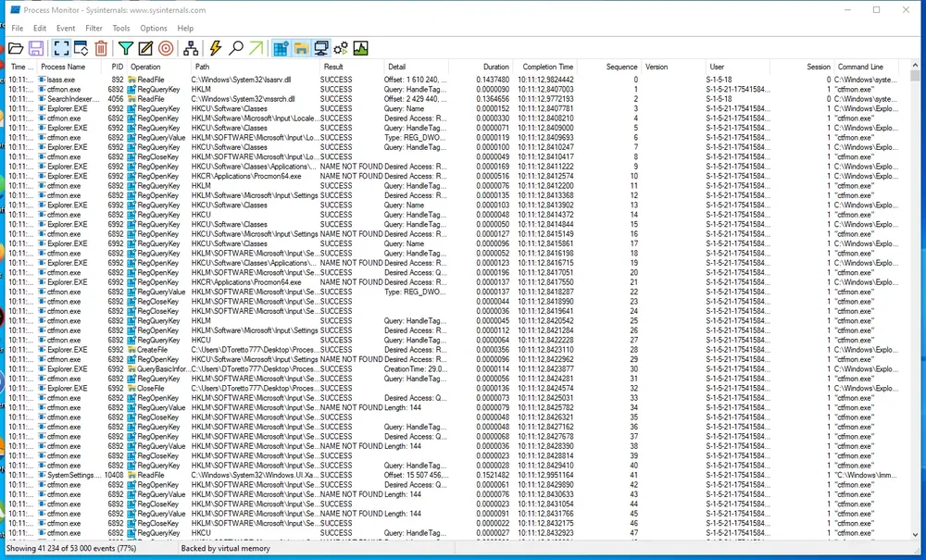Toggle Show Registry Activity filter

(281, 48)
